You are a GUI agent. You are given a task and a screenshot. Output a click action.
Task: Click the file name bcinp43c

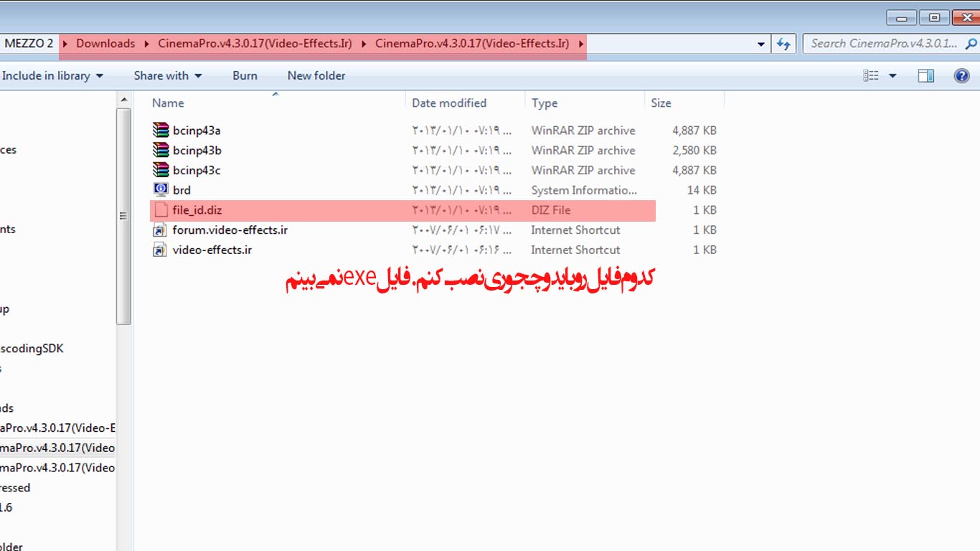click(197, 171)
